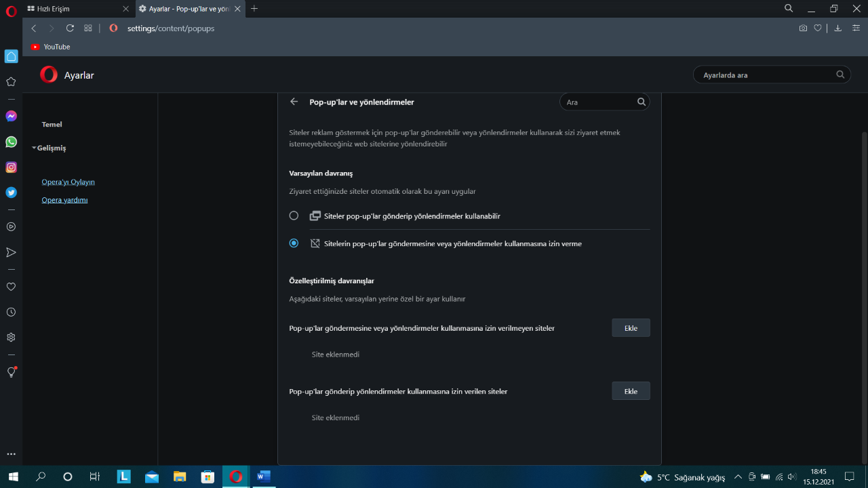Open the notification center icon
Image resolution: width=868 pixels, height=488 pixels.
click(849, 476)
